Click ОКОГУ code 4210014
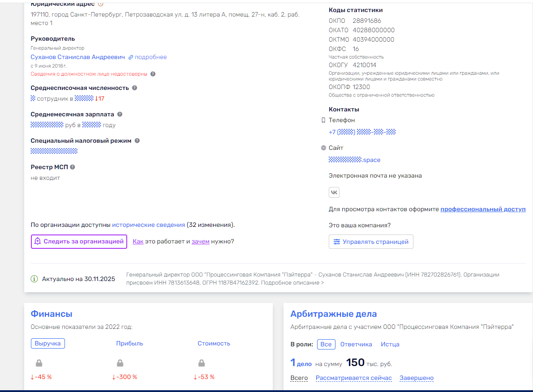This screenshot has width=533, height=392. pyautogui.click(x=365, y=65)
